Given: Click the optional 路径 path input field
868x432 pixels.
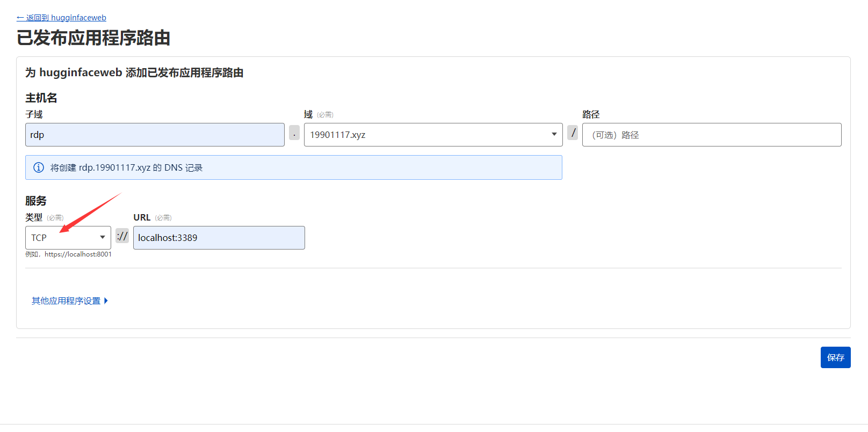Looking at the screenshot, I should coord(711,135).
